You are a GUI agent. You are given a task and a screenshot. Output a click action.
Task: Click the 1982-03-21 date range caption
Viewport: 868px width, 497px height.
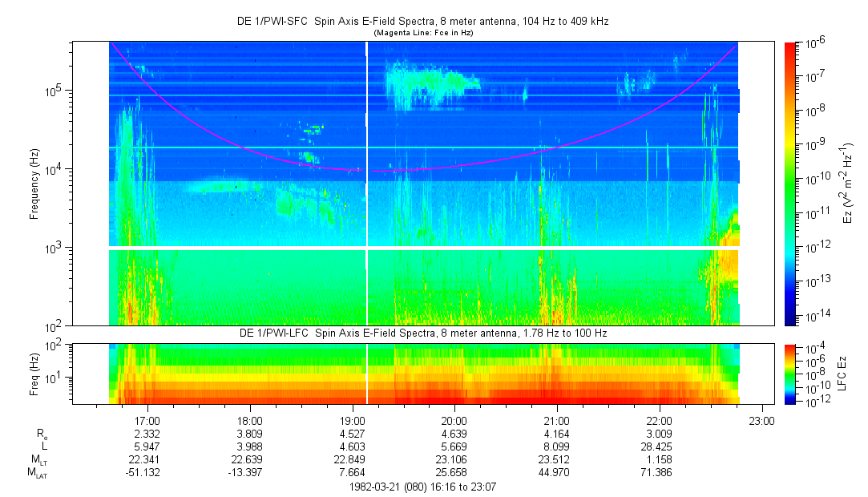coord(422,487)
